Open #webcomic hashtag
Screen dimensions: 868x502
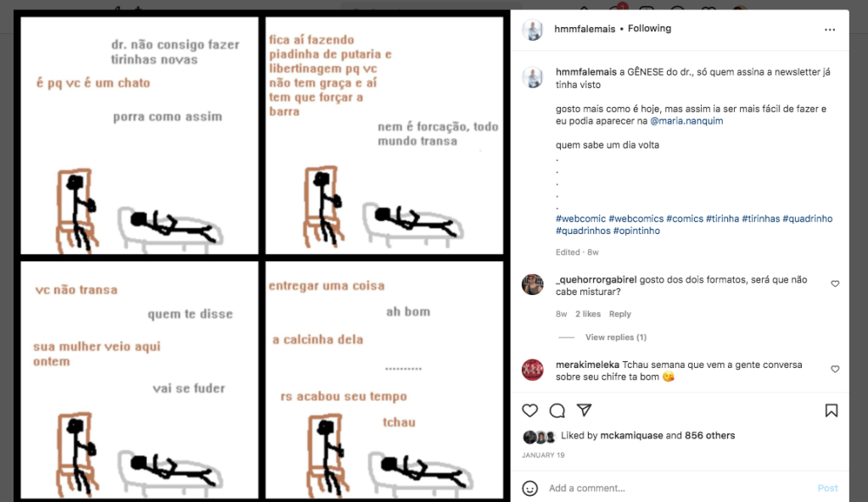click(580, 219)
